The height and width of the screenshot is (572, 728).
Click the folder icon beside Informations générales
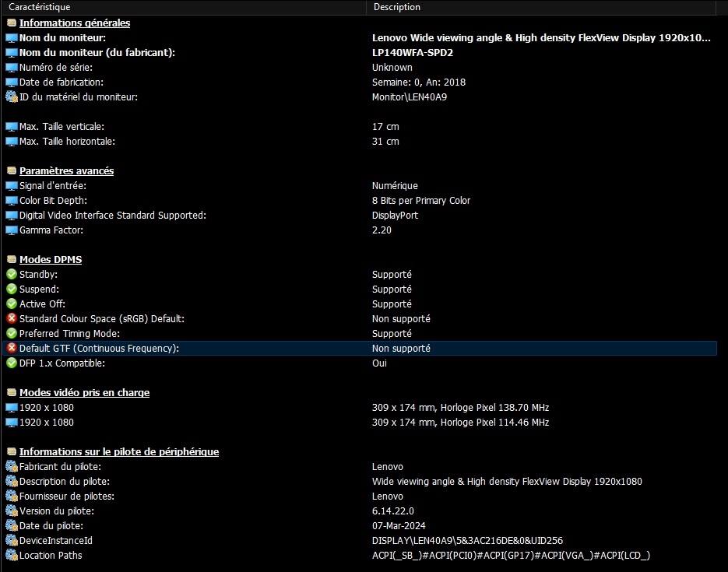[x=12, y=23]
